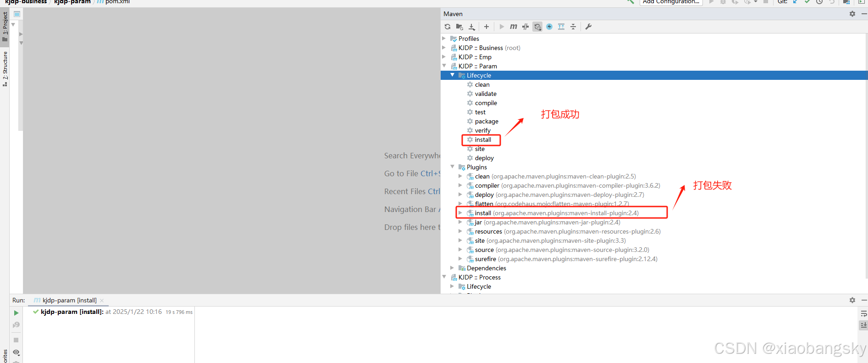The image size is (868, 363).
Task: Click the stop button in Run panel
Action: 16,340
